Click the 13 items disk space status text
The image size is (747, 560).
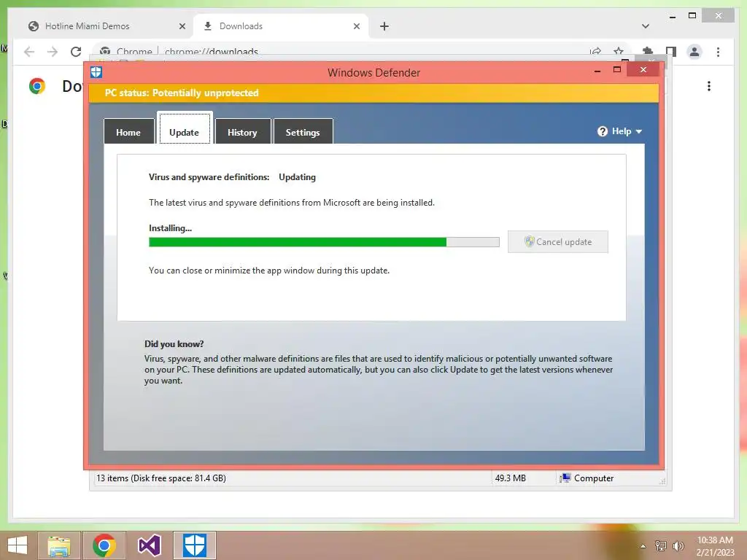tap(161, 478)
